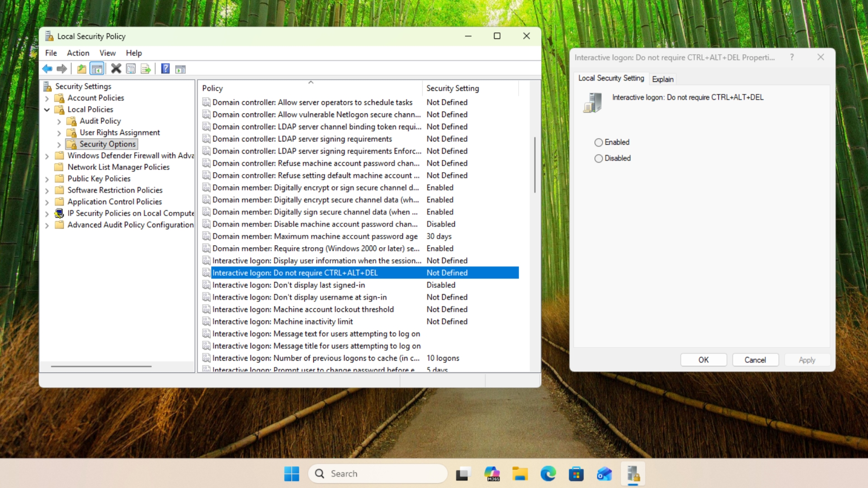Open File Explorer from the taskbar
Image resolution: width=868 pixels, height=488 pixels.
click(x=520, y=474)
